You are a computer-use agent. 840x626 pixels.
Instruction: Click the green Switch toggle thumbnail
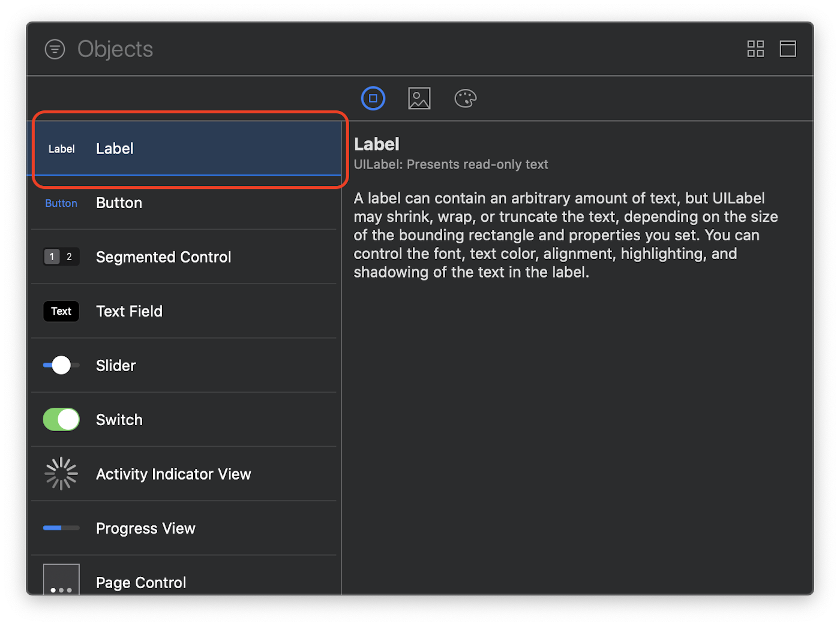pyautogui.click(x=61, y=420)
